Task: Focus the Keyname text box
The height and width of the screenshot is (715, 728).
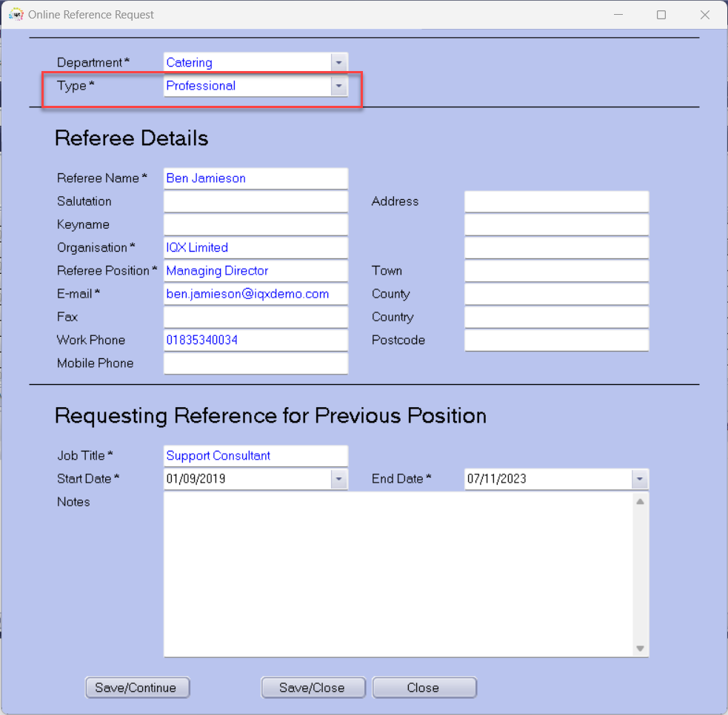Action: [x=256, y=224]
